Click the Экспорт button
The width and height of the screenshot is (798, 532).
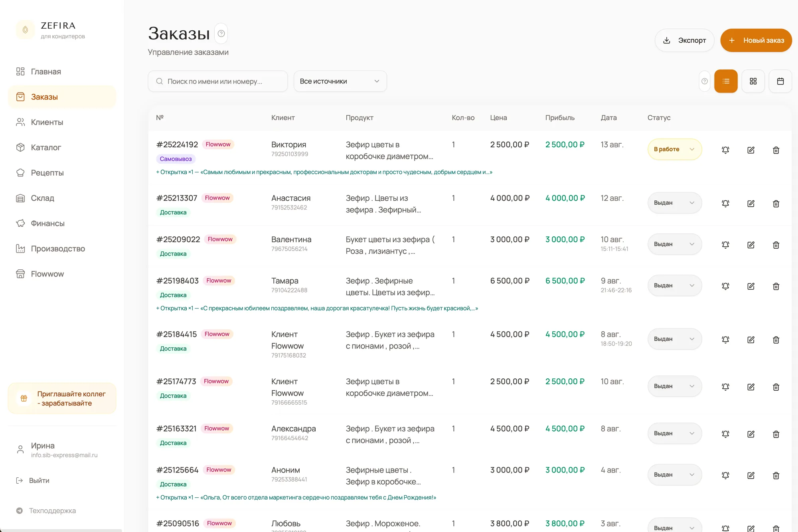[685, 40]
